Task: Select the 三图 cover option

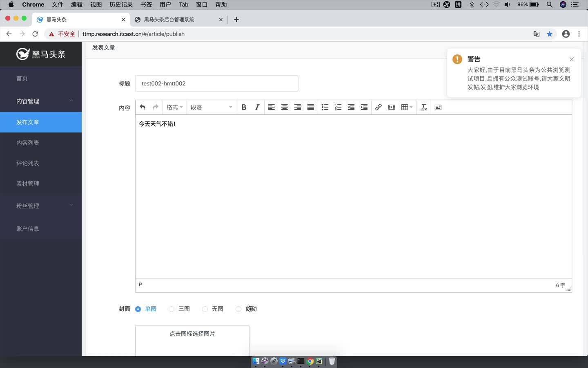Action: [x=171, y=309]
